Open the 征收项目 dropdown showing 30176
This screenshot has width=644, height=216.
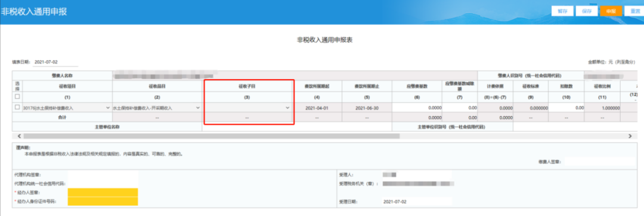click(67, 107)
